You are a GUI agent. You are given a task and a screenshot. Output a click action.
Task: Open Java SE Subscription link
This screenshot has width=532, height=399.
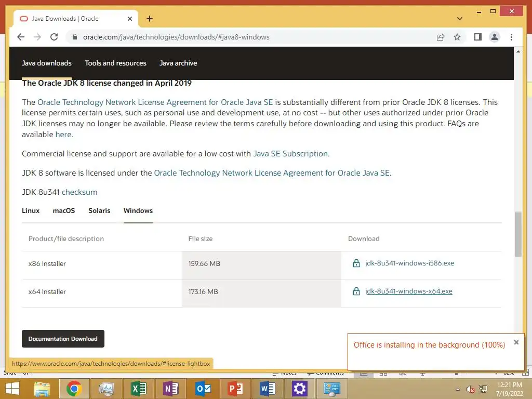(x=290, y=154)
